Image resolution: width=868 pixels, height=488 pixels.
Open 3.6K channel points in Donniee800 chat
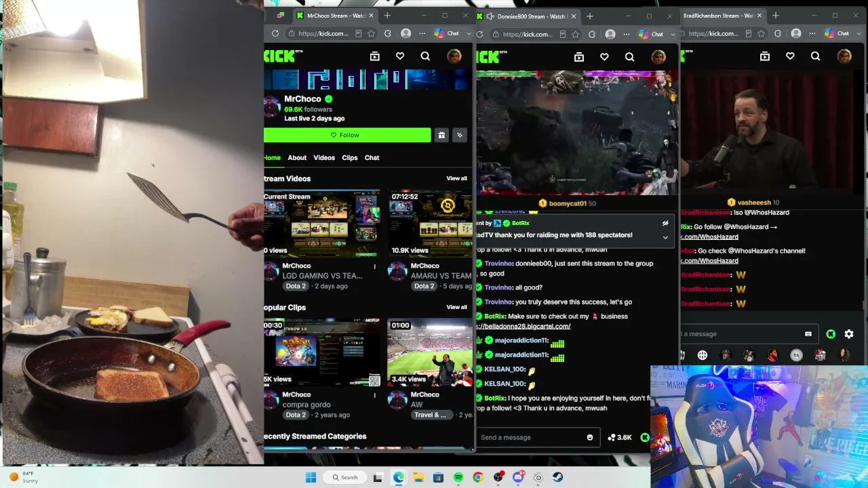pos(620,438)
